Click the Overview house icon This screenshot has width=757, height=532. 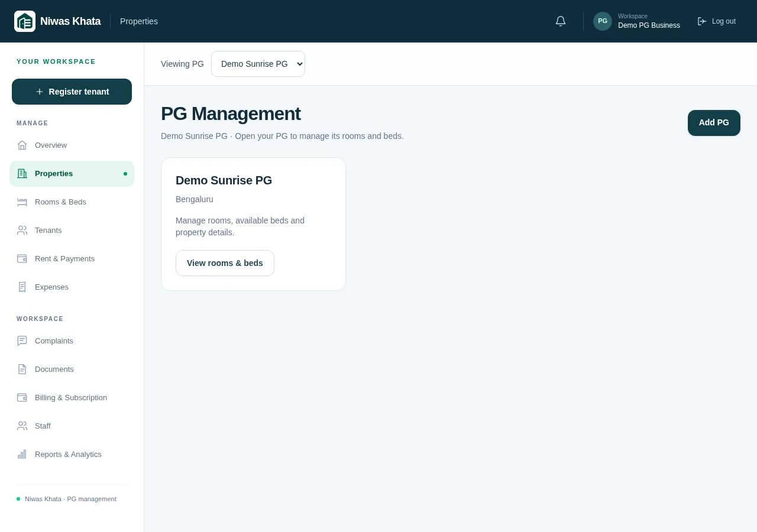(22, 145)
